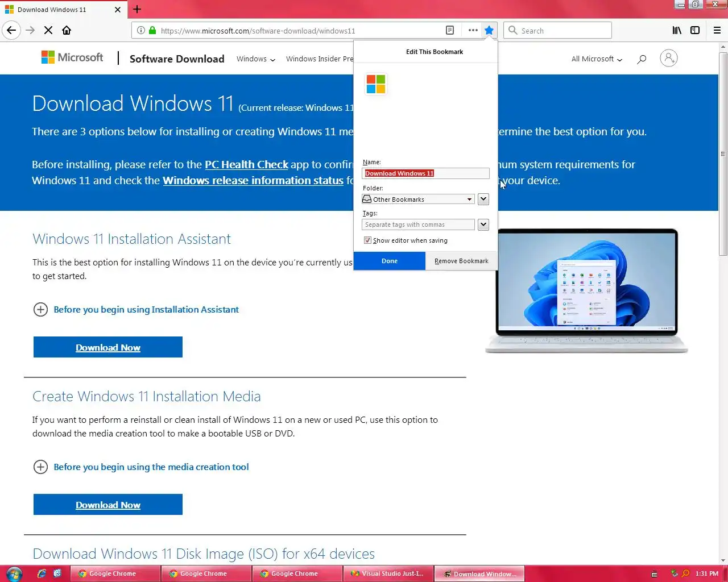
Task: Click Remove Bookmark
Action: [461, 261]
